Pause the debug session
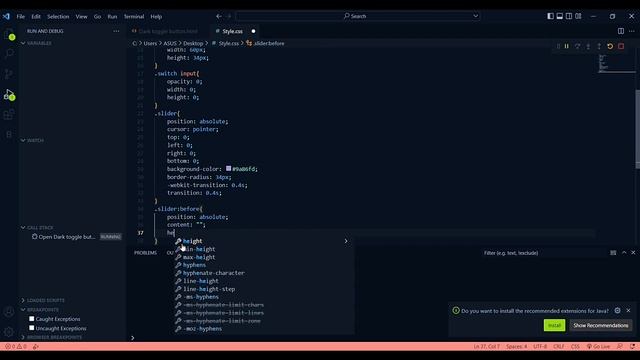This screenshot has width=640, height=360. coord(567,47)
